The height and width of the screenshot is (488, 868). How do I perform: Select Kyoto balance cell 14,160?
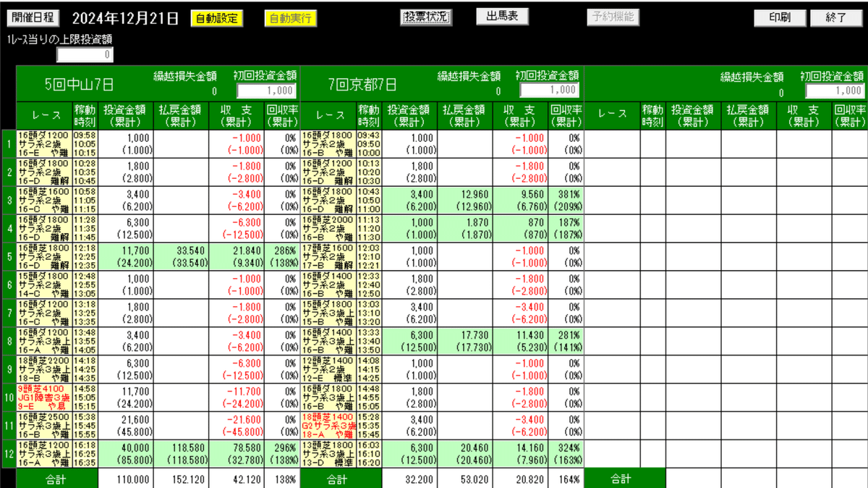pos(520,454)
